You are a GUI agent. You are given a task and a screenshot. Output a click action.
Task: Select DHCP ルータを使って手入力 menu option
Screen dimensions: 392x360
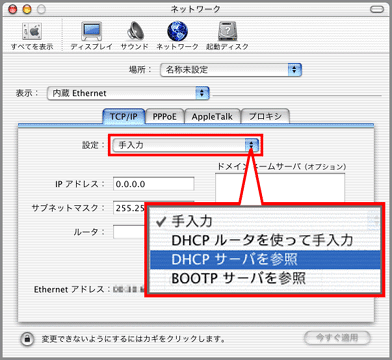(x=265, y=240)
